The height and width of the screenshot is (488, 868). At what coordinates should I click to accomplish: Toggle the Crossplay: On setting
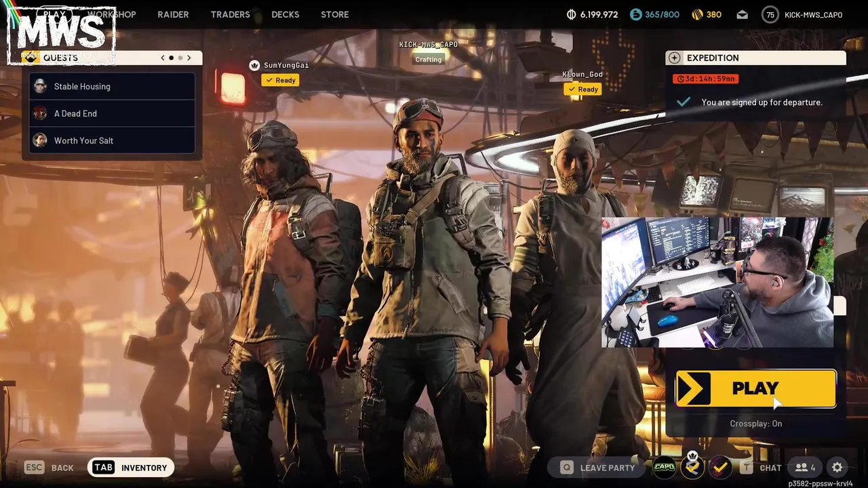(x=755, y=424)
